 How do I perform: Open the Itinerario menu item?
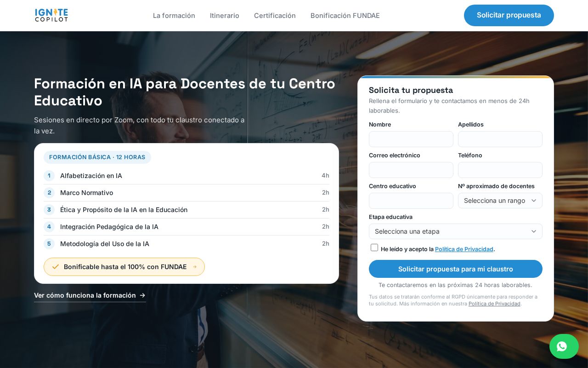point(225,16)
